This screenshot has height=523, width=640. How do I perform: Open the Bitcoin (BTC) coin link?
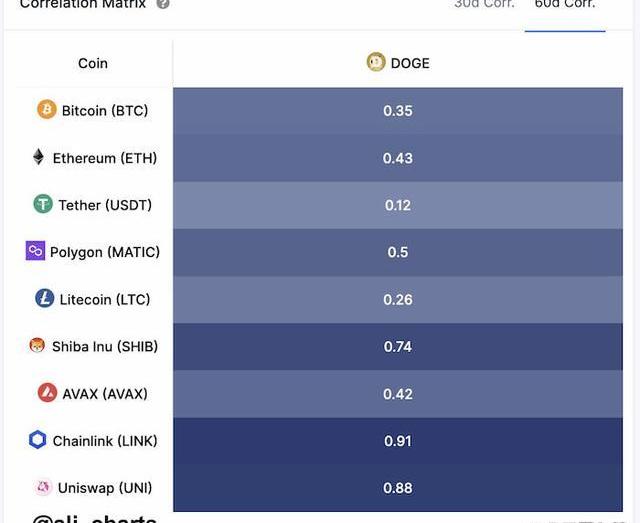[x=105, y=110]
